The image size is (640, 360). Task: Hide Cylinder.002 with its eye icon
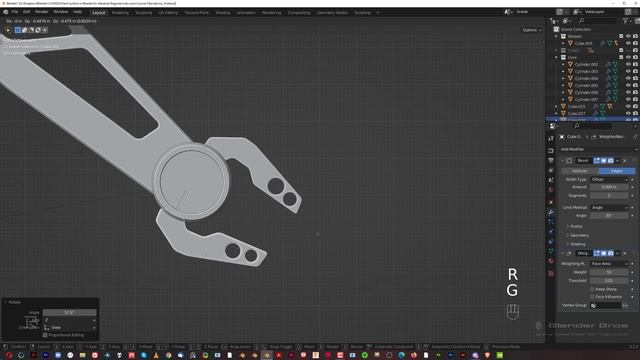(628, 64)
